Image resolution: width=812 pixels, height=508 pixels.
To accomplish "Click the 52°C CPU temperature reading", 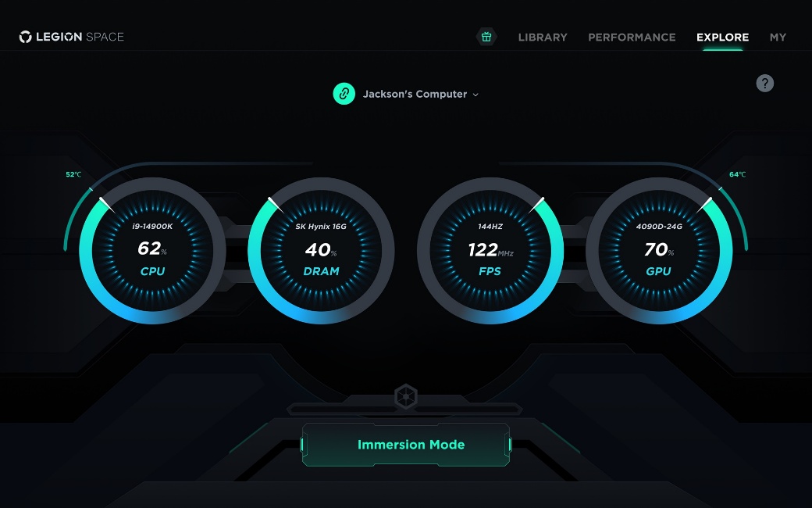I will pyautogui.click(x=73, y=174).
